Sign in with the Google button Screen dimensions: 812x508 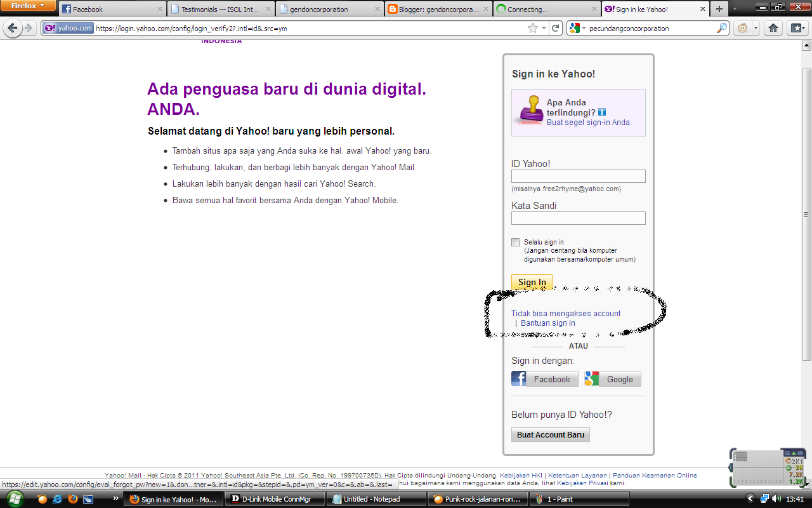[x=613, y=379]
